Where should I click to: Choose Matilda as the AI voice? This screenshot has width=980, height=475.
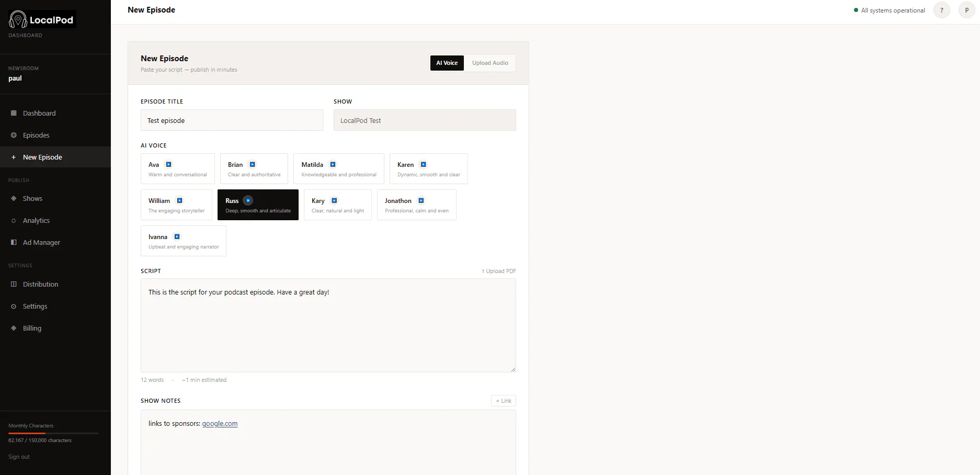(339, 168)
